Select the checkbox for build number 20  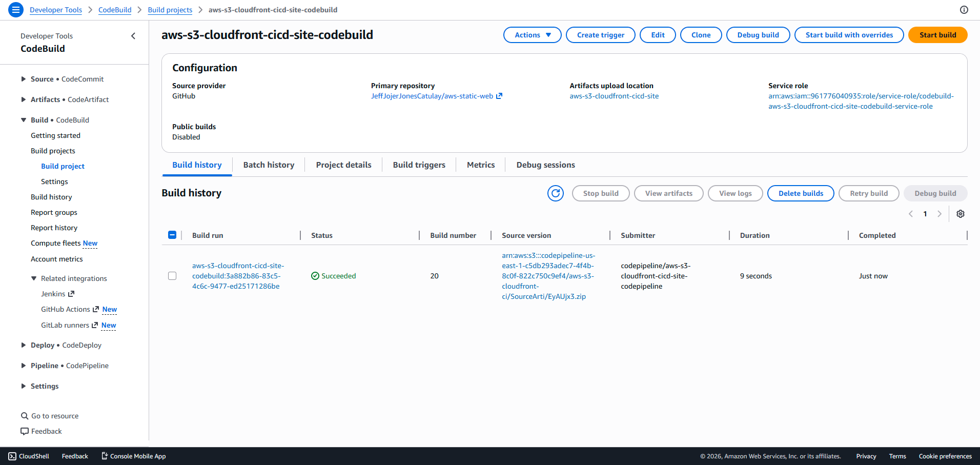pos(172,276)
